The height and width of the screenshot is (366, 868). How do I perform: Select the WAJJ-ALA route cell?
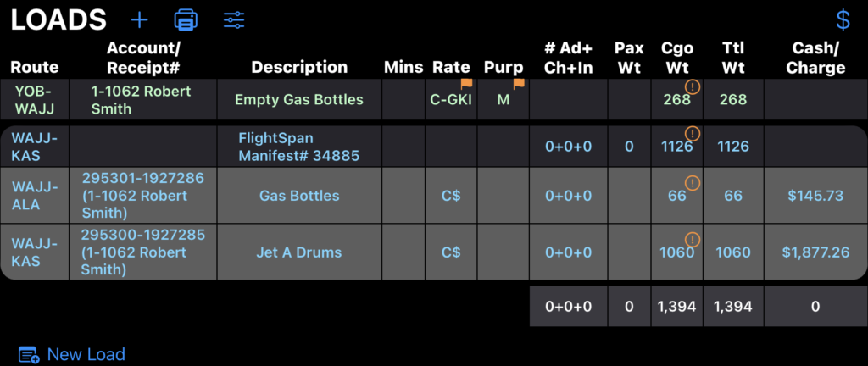[36, 196]
